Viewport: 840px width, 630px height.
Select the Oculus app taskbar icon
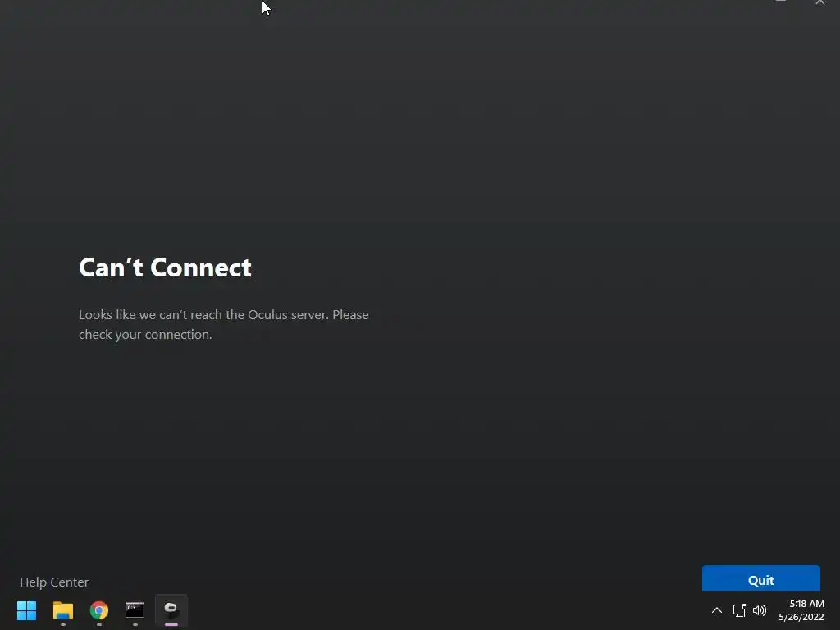(x=171, y=610)
